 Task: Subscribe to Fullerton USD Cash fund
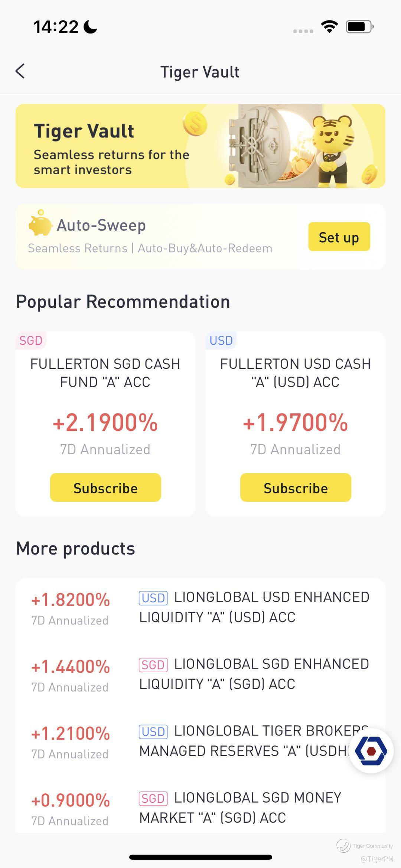pyautogui.click(x=296, y=488)
